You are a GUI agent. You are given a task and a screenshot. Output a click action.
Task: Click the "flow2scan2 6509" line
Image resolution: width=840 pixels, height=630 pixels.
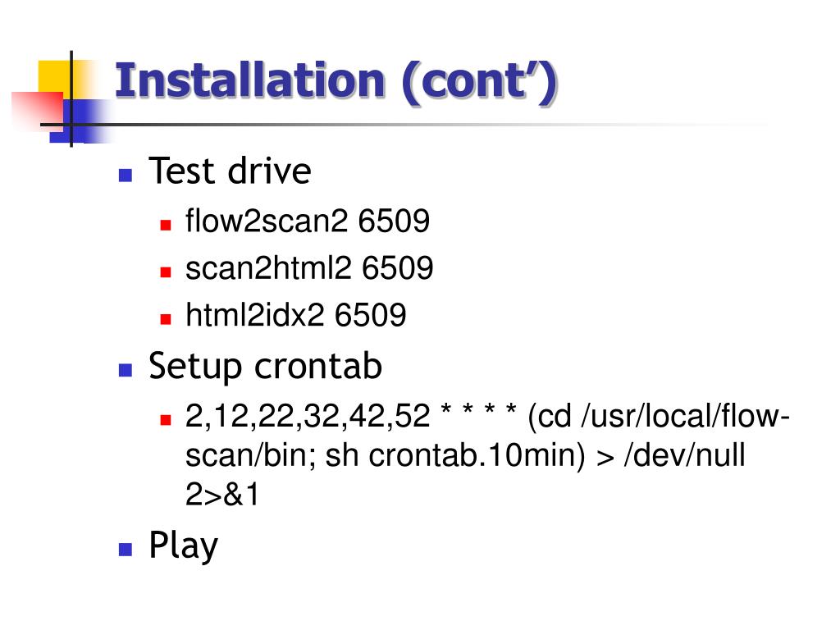(x=308, y=221)
